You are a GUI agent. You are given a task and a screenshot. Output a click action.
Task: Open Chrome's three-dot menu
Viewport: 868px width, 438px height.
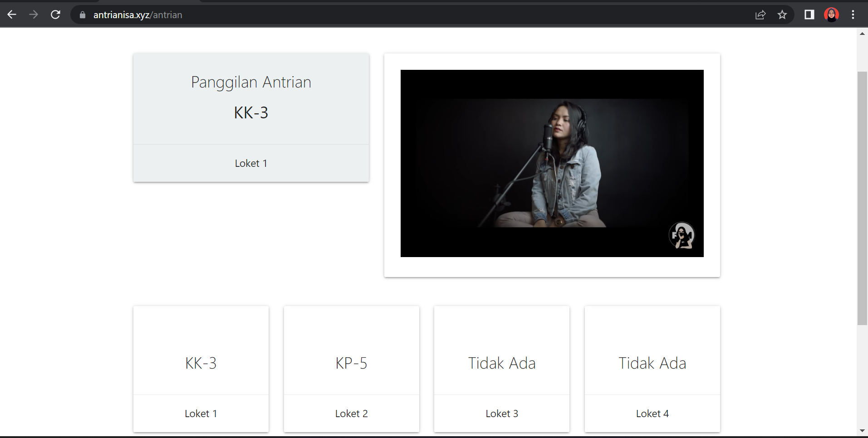853,15
